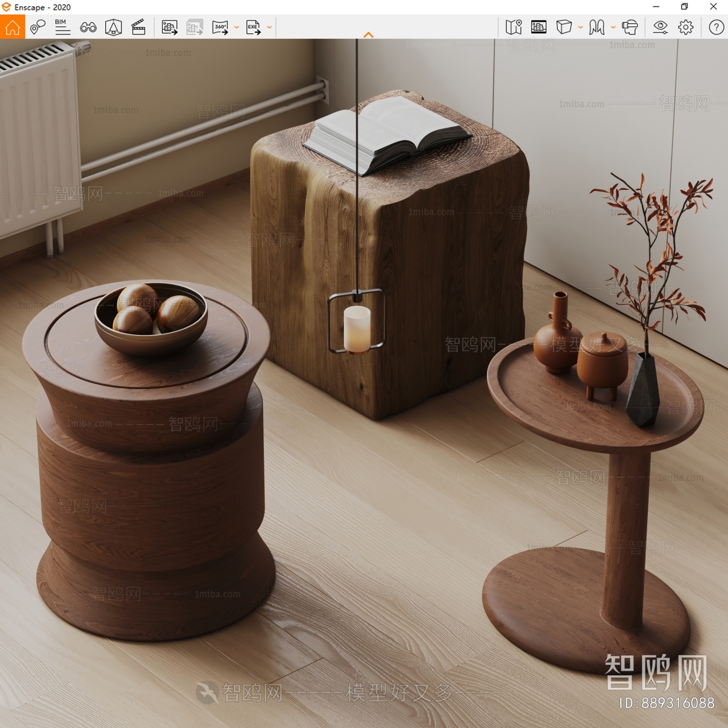Open the view management binoculars icon

tap(88, 27)
